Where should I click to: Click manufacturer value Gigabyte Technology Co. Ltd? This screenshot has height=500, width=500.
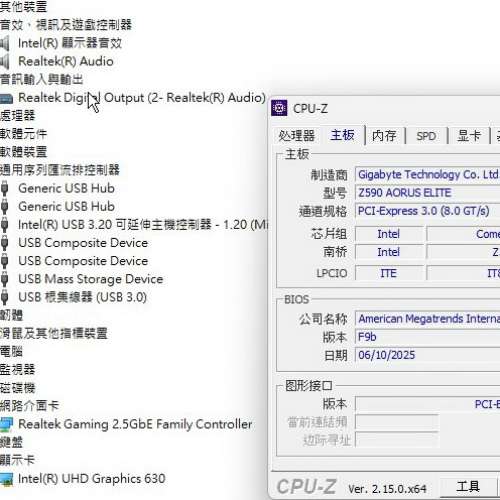(x=428, y=175)
